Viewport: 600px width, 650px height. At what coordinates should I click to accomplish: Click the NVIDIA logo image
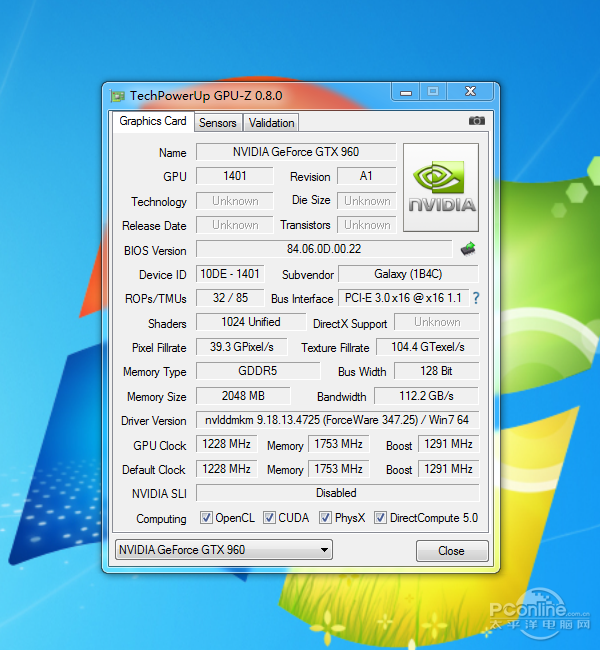441,187
